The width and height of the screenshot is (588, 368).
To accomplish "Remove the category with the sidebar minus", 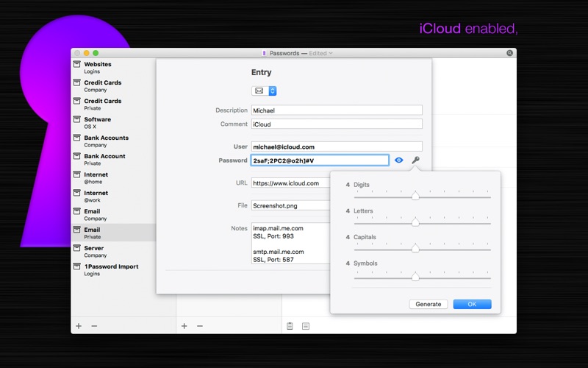I will tap(94, 326).
